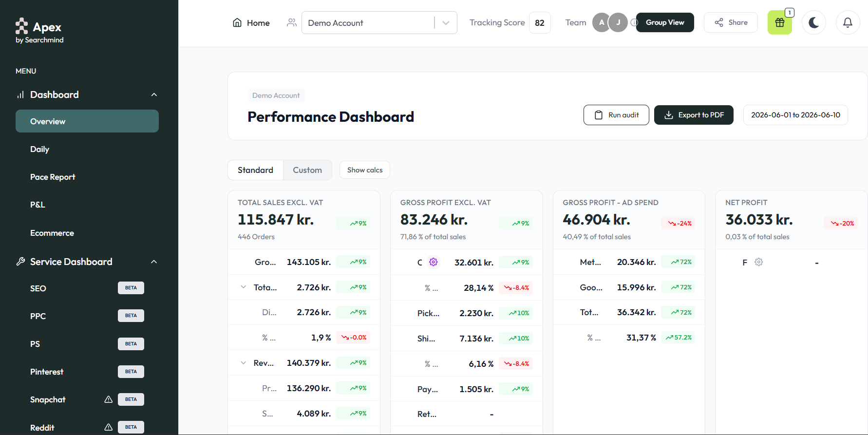The image size is (868, 435).
Task: Click the Reddit warning triangle icon
Action: (x=109, y=427)
